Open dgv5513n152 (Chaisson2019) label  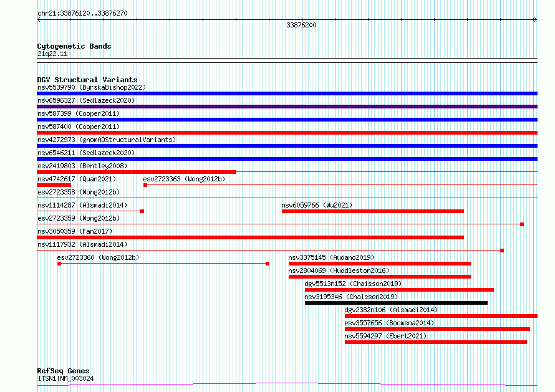[353, 284]
